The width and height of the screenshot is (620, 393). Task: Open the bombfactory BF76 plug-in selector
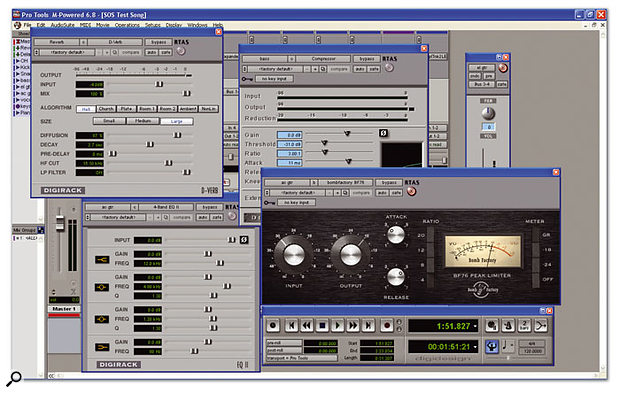pyautogui.click(x=346, y=183)
